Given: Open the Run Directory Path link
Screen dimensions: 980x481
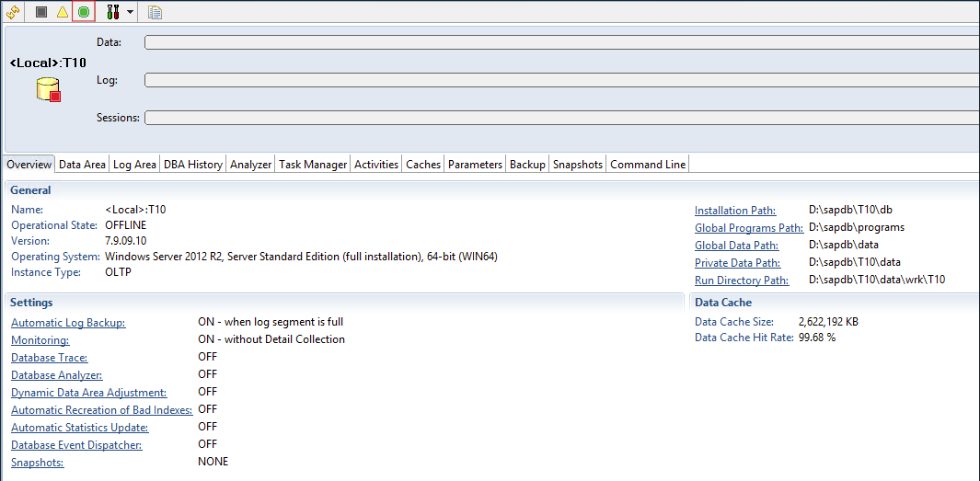Looking at the screenshot, I should (742, 281).
